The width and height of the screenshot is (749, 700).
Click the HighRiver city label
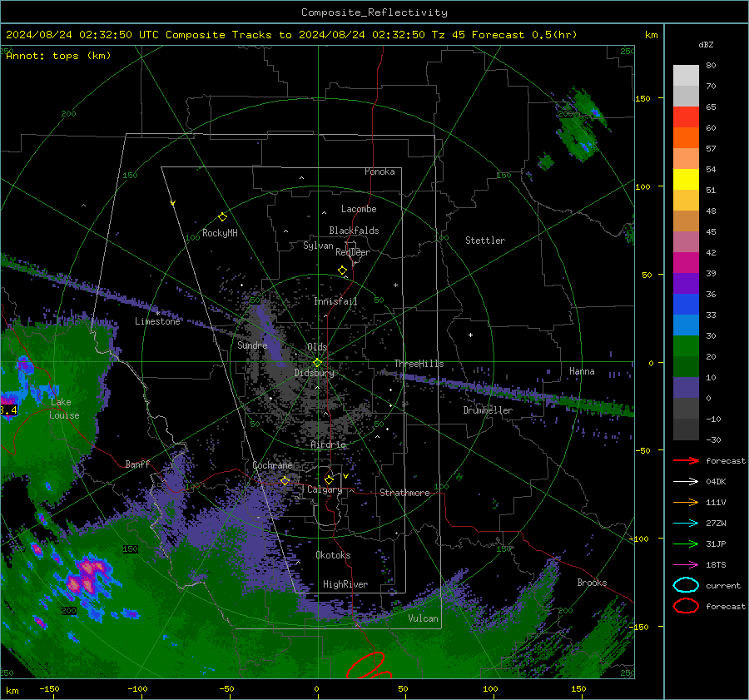(345, 584)
